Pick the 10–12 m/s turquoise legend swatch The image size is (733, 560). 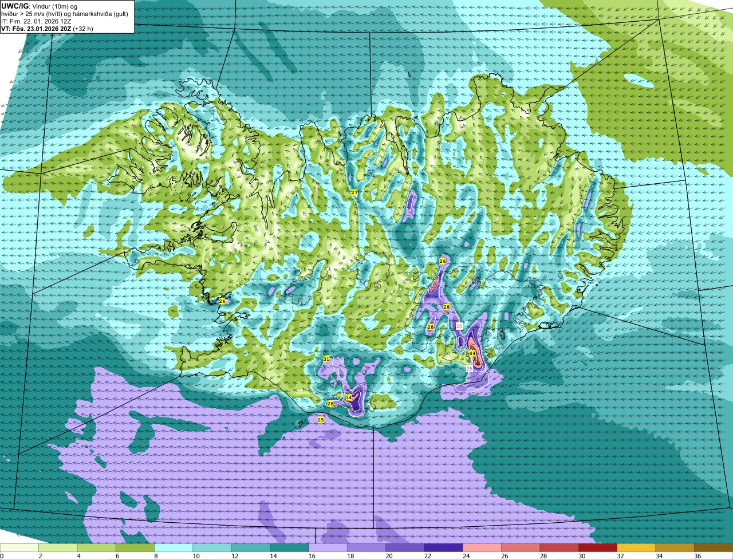pyautogui.click(x=212, y=548)
